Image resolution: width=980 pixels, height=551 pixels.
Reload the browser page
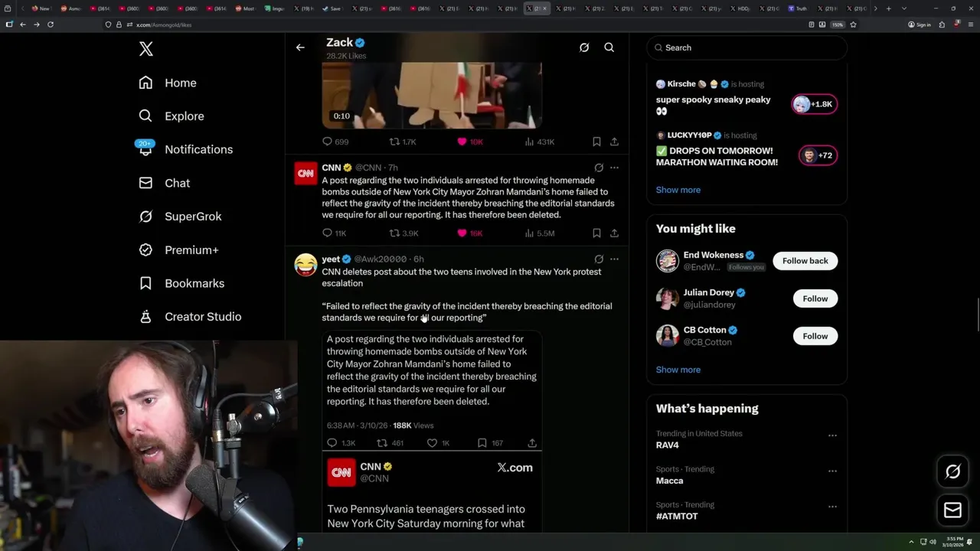[51, 24]
